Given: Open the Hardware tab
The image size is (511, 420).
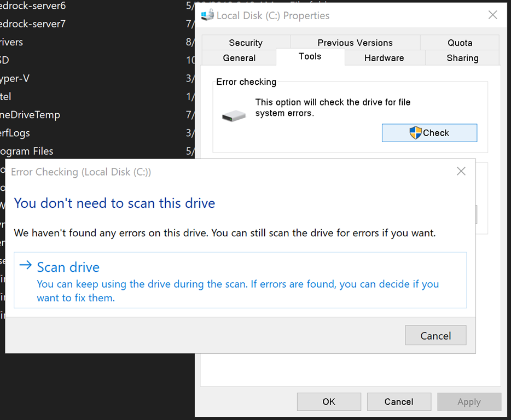Looking at the screenshot, I should pos(384,58).
